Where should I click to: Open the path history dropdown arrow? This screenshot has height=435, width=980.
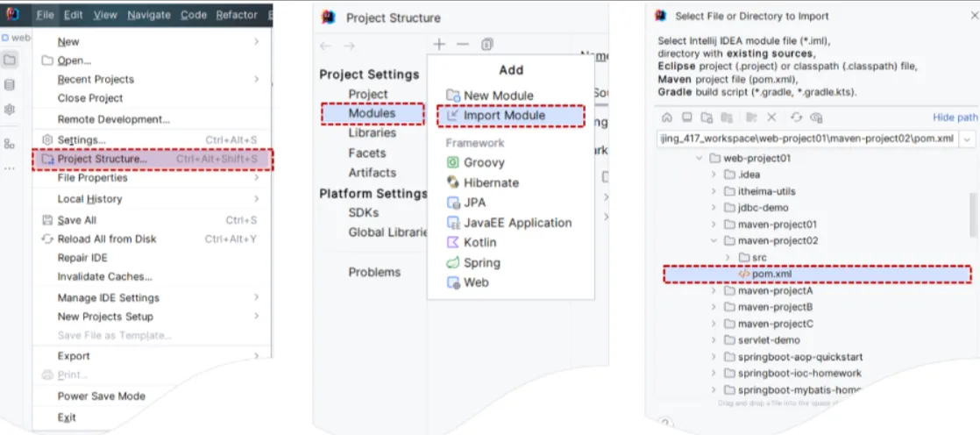pos(968,139)
